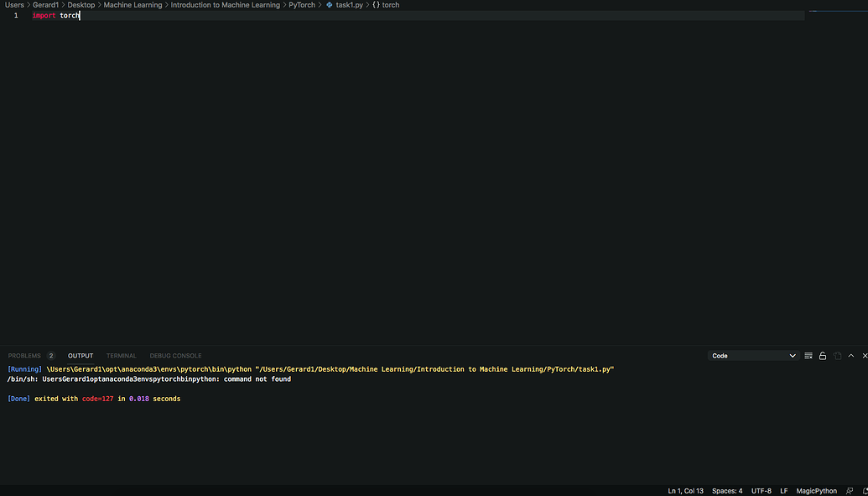Close the bottom output panel
Viewport: 868px width, 496px height.
tap(865, 356)
